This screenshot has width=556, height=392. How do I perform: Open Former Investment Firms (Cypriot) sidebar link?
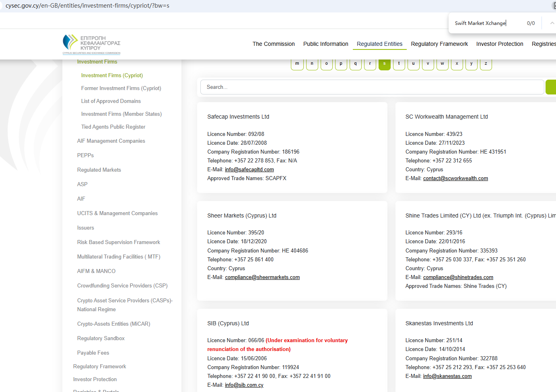[121, 88]
